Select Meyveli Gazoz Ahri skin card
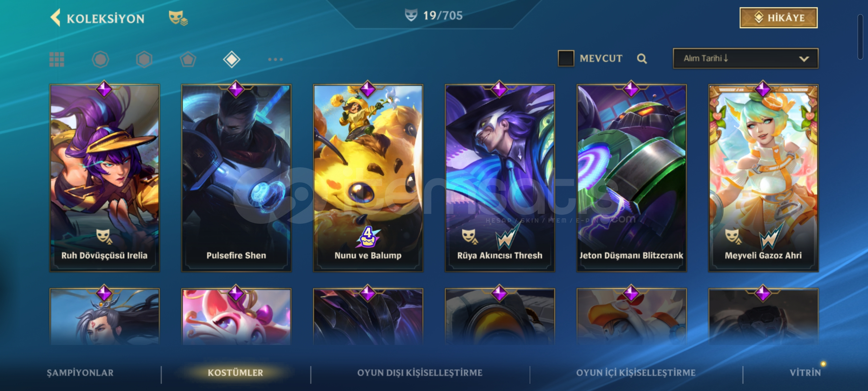868x391 pixels. 763,178
